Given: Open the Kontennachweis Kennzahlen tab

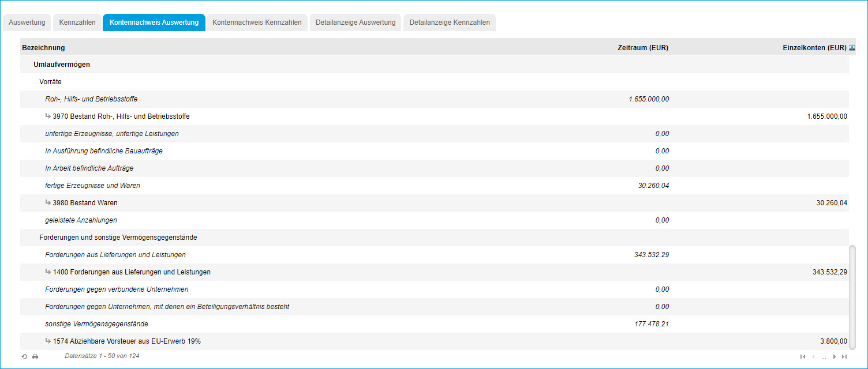Looking at the screenshot, I should pos(257,22).
